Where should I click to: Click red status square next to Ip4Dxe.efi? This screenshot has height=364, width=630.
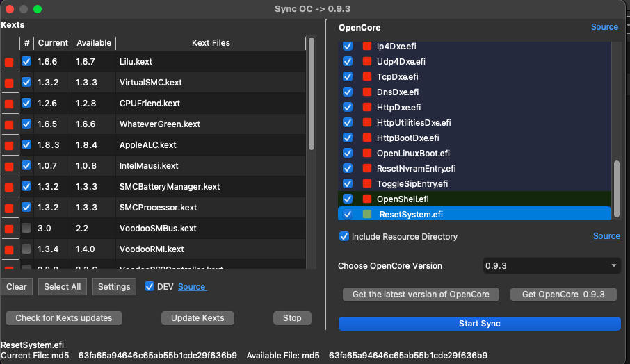pyautogui.click(x=367, y=46)
